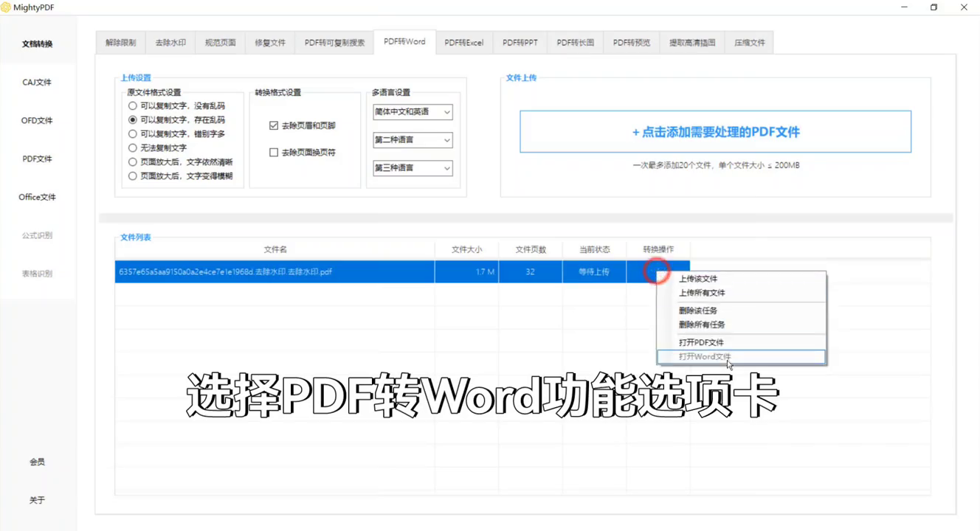Viewport: 980px width, 531px height.
Task: Click the 转换格式设置 group label
Action: click(x=277, y=93)
